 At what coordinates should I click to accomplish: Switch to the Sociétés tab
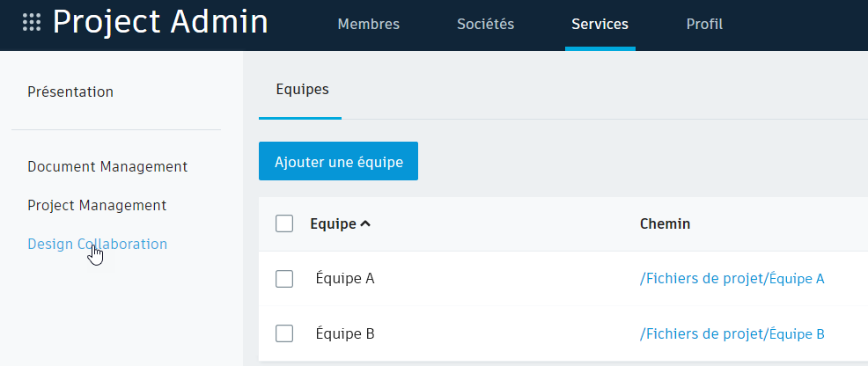(x=485, y=25)
